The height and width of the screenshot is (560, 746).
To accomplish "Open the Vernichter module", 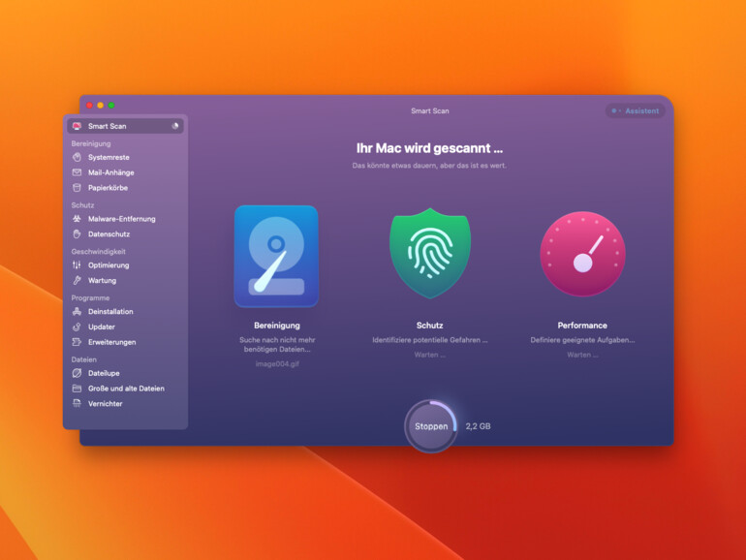I will [126, 403].
